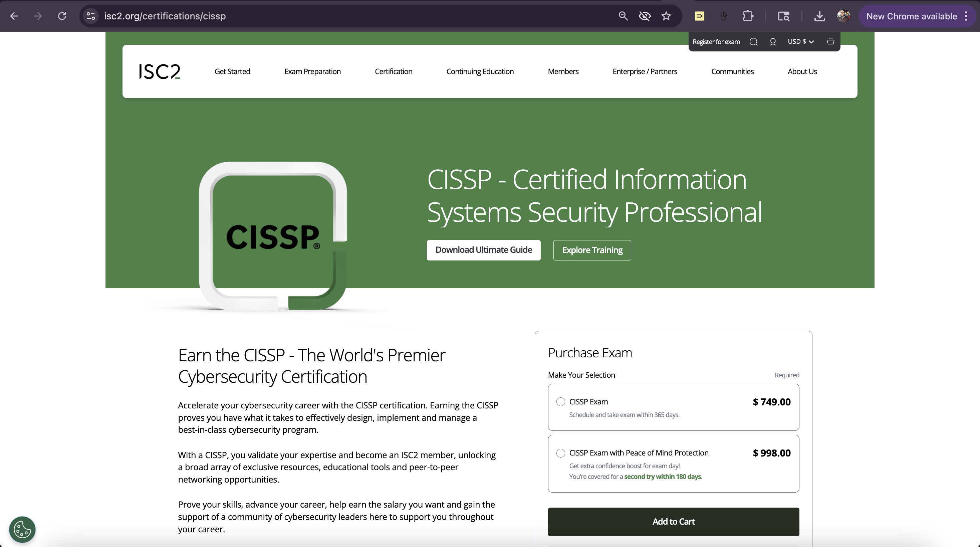Expand the Chrome three-dot menu
Screen dimensions: 980x547
click(x=966, y=16)
